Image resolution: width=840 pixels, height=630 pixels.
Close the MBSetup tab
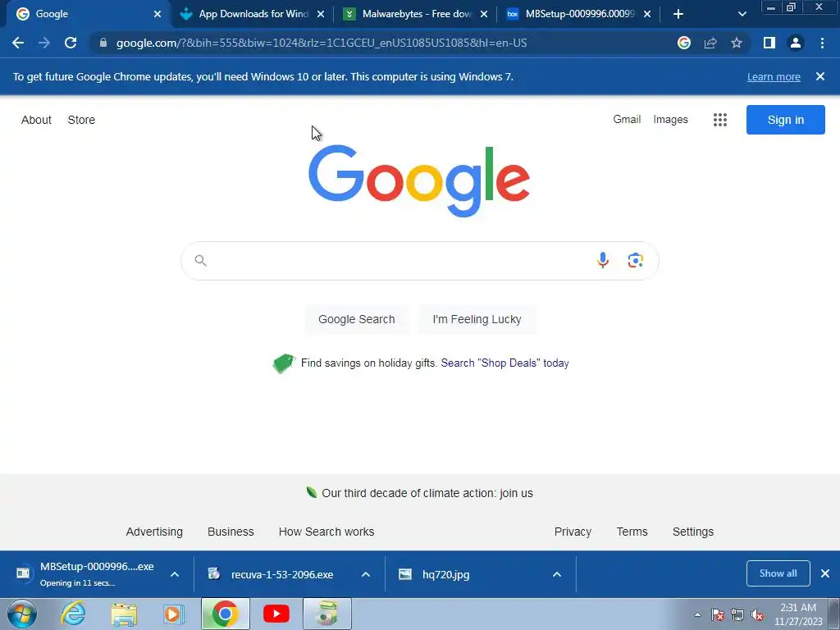pyautogui.click(x=647, y=14)
